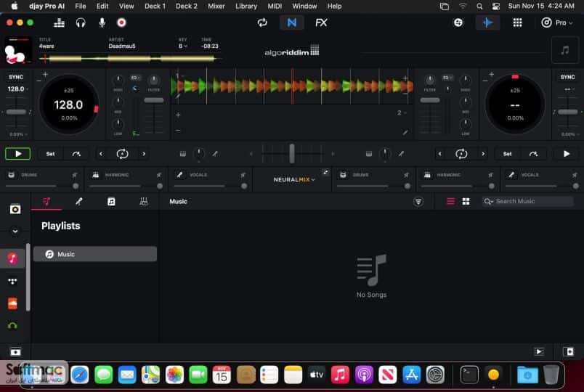The image size is (584, 392).
Task: Click the headphones pre-cueing icon
Action: click(81, 23)
